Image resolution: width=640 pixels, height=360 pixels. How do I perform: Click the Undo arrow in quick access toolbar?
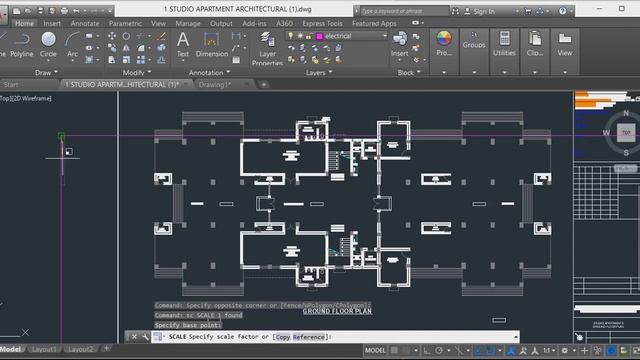point(76,11)
